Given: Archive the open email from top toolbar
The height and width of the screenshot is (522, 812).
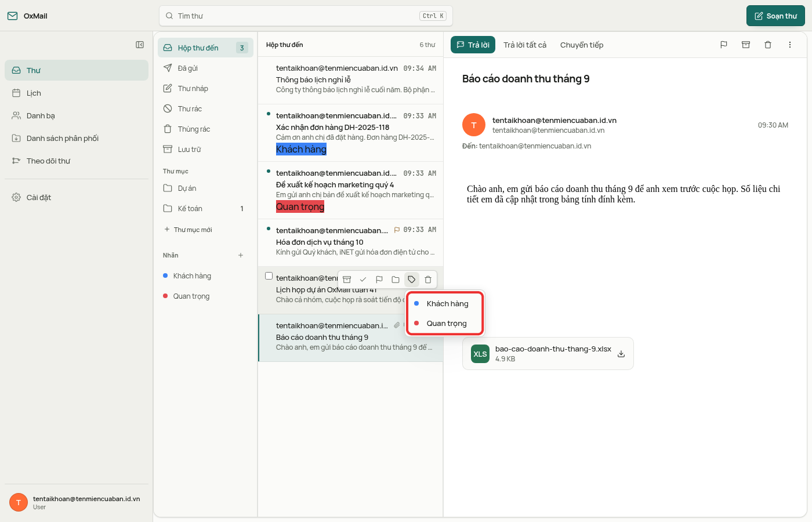Looking at the screenshot, I should pos(746,45).
